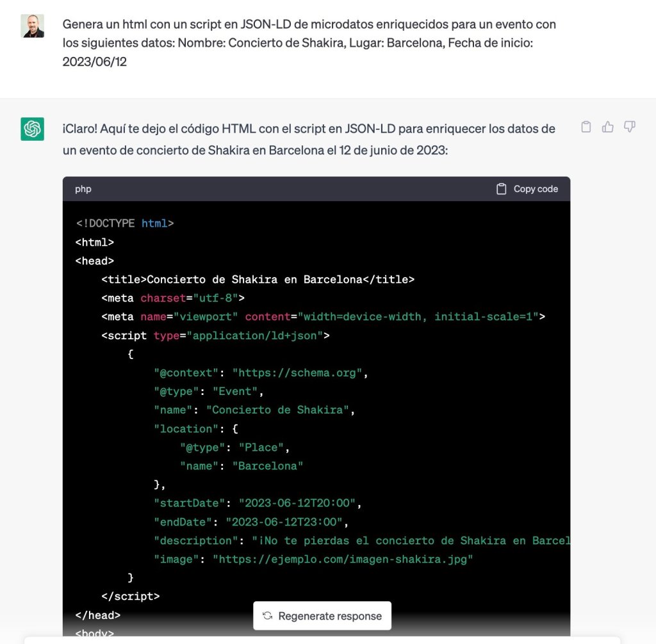Click the ejemplo.com image URL string
Image resolution: width=656 pixels, height=644 pixels.
[x=343, y=559]
